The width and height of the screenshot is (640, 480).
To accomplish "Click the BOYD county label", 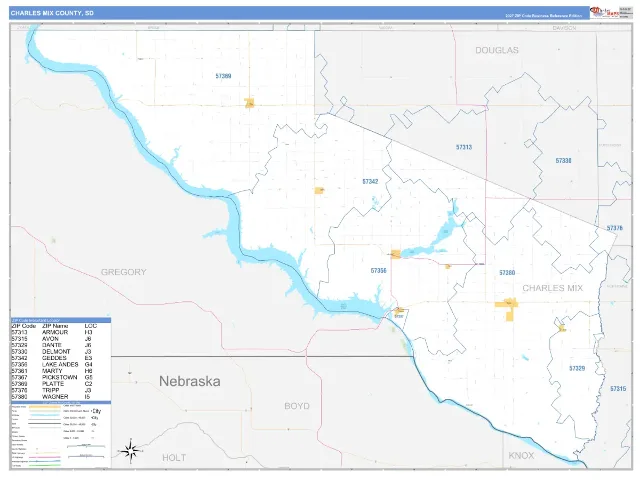I will pos(297,406).
